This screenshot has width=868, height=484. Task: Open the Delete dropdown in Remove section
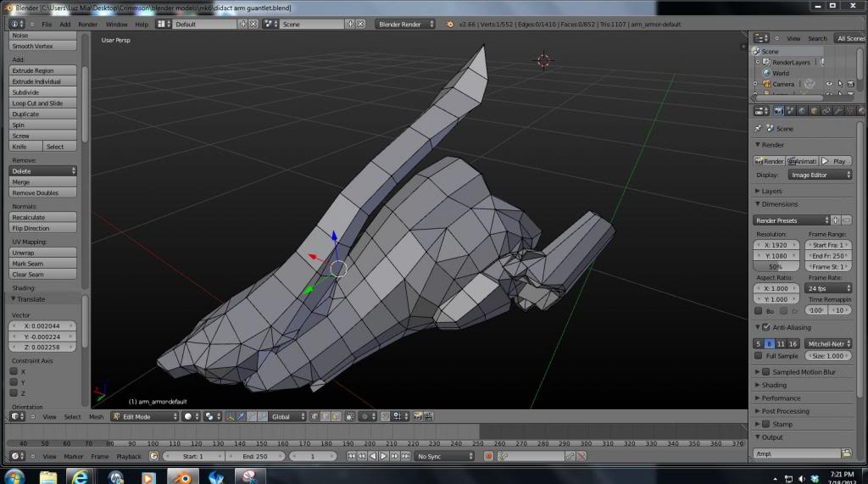tap(42, 171)
